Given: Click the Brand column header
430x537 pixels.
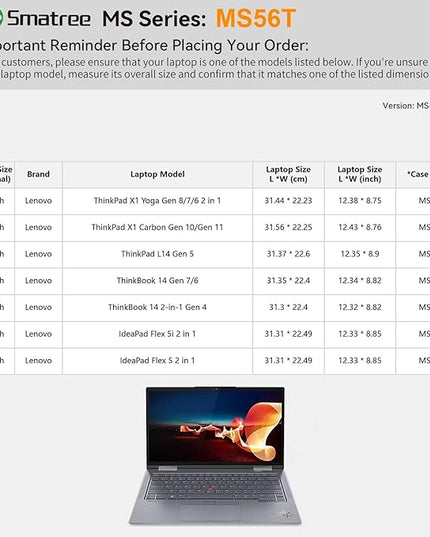Looking at the screenshot, I should click(38, 174).
